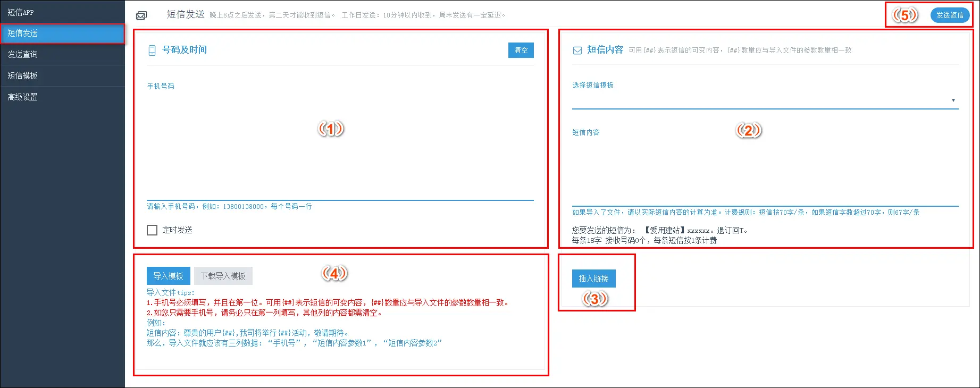Click the 短信发送 page title in header
This screenshot has height=388, width=980.
pyautogui.click(x=186, y=14)
